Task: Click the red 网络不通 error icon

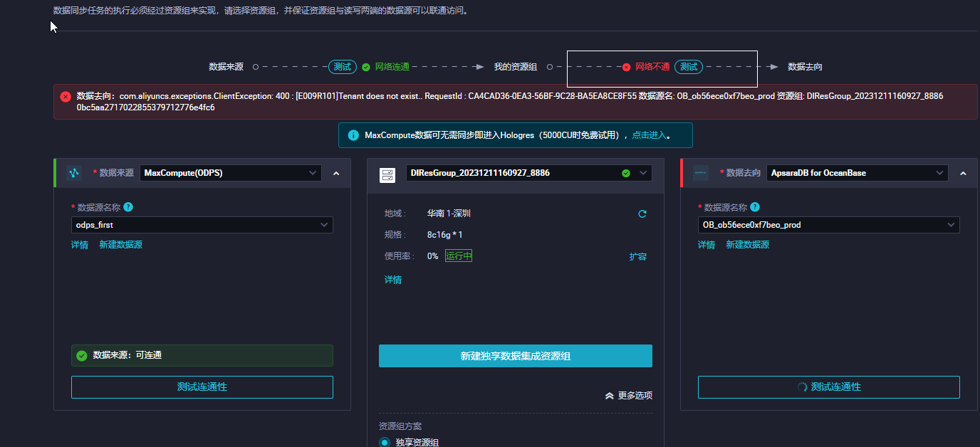Action: click(626, 67)
